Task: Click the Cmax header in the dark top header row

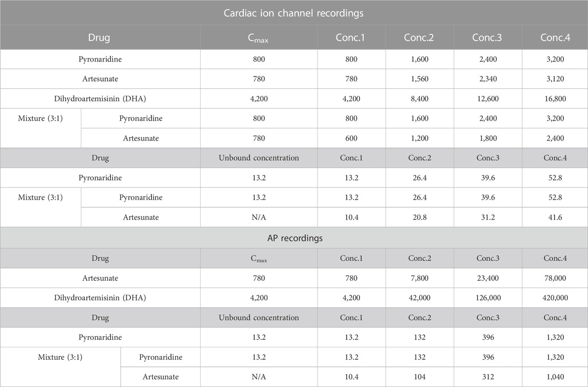Action: pos(258,38)
